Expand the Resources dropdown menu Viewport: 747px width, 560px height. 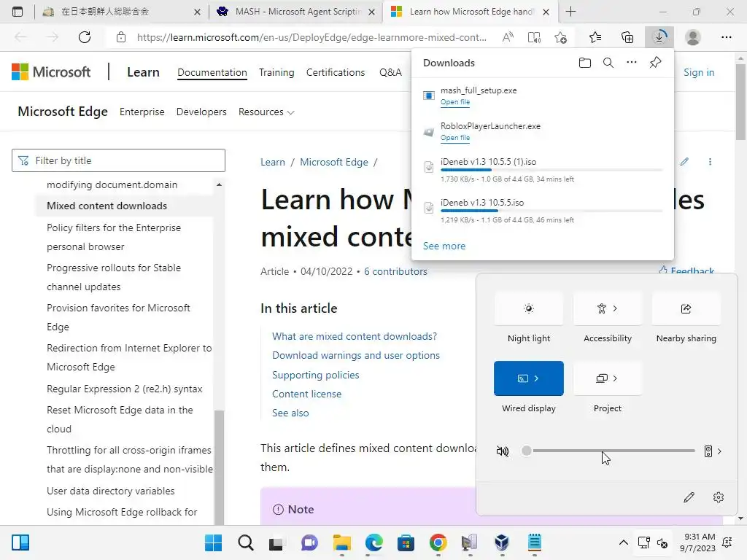(x=266, y=112)
